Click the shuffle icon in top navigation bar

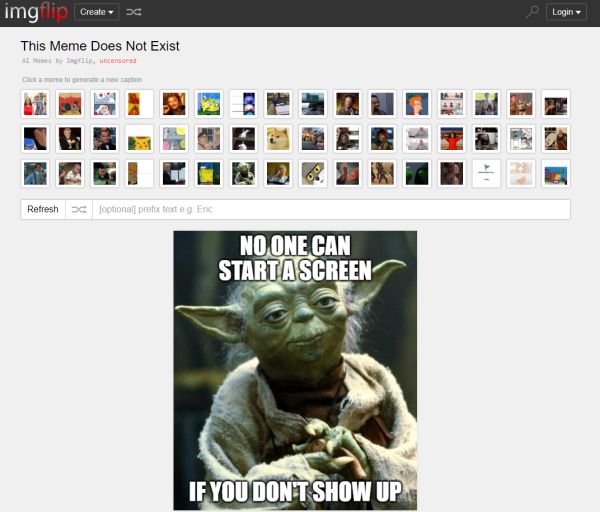click(133, 12)
